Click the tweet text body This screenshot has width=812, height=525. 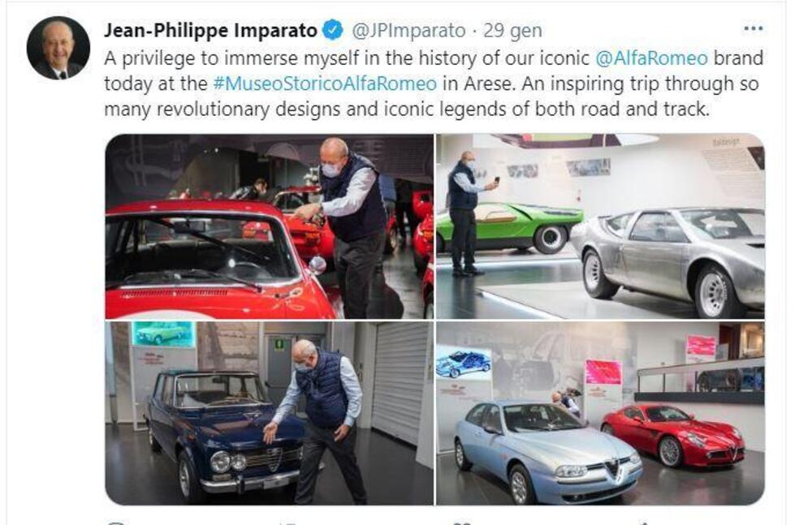point(434,84)
